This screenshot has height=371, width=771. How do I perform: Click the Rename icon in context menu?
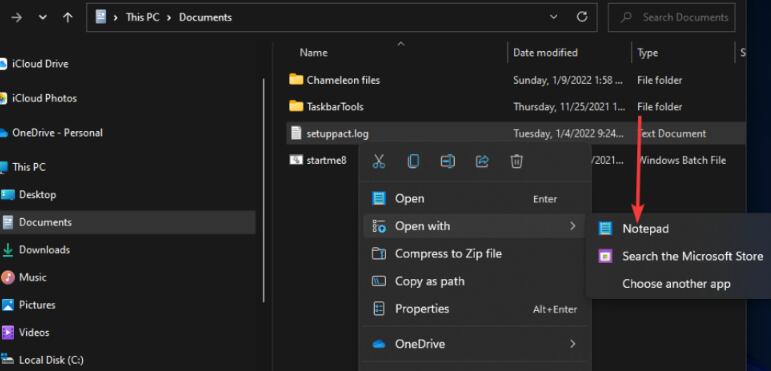pyautogui.click(x=447, y=161)
